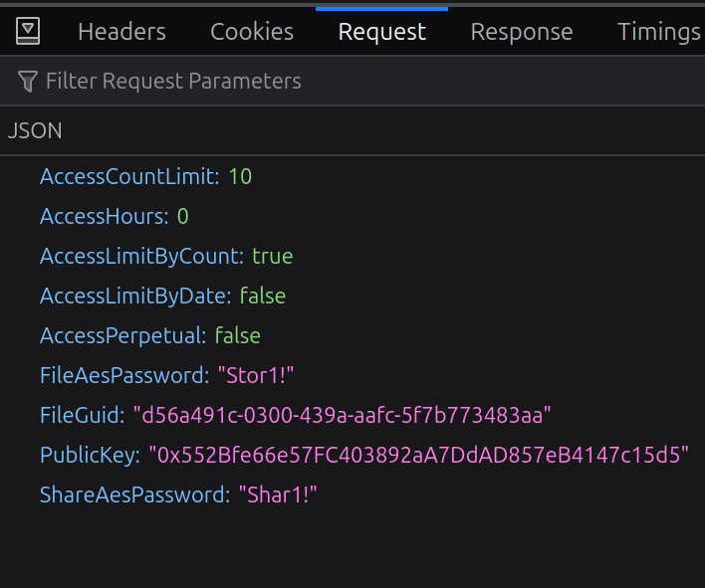Select the AccessCountLimit row
Screen dimensions: 705x588
[127, 177]
